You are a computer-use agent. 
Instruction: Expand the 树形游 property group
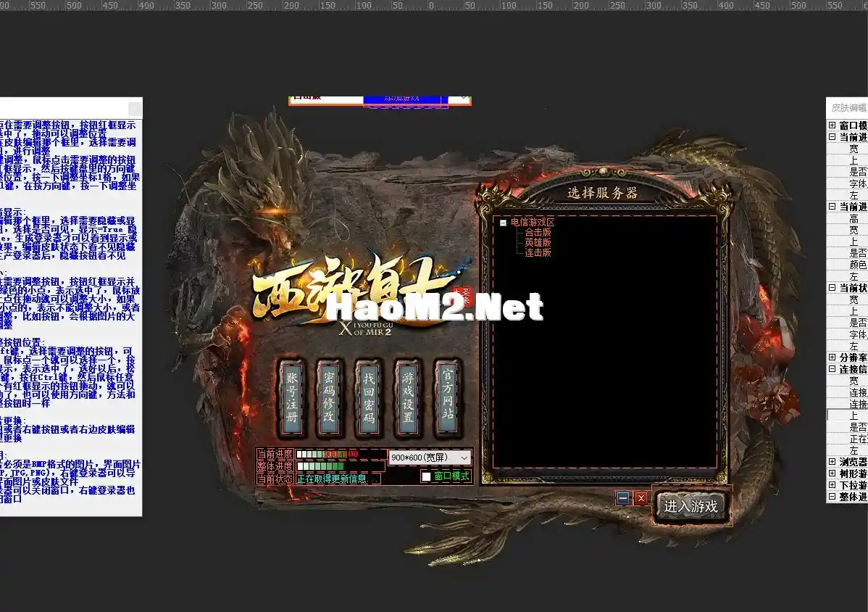coord(832,473)
